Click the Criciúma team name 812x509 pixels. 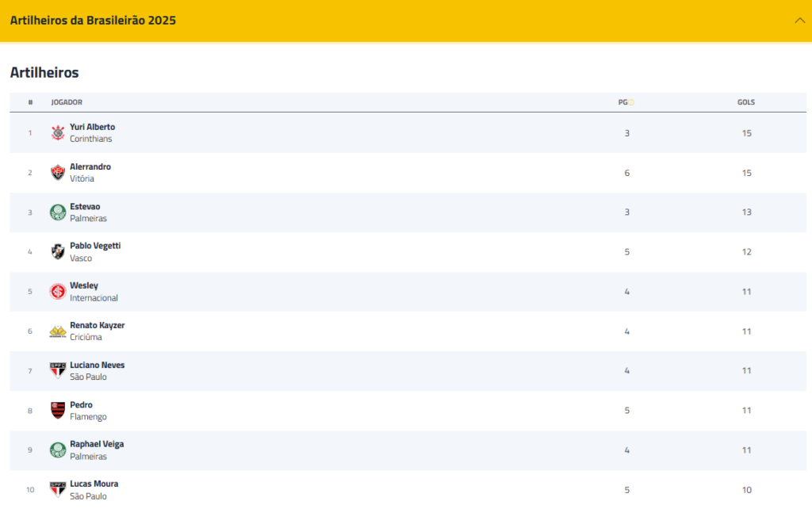[86, 337]
